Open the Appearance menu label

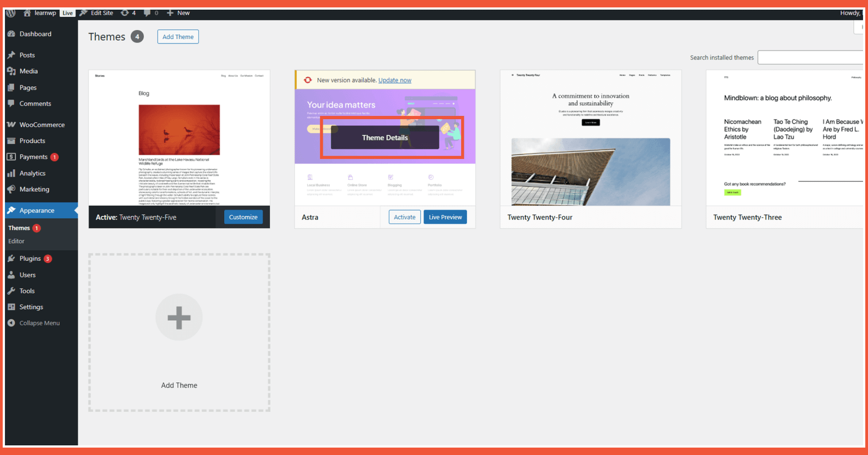click(x=37, y=210)
